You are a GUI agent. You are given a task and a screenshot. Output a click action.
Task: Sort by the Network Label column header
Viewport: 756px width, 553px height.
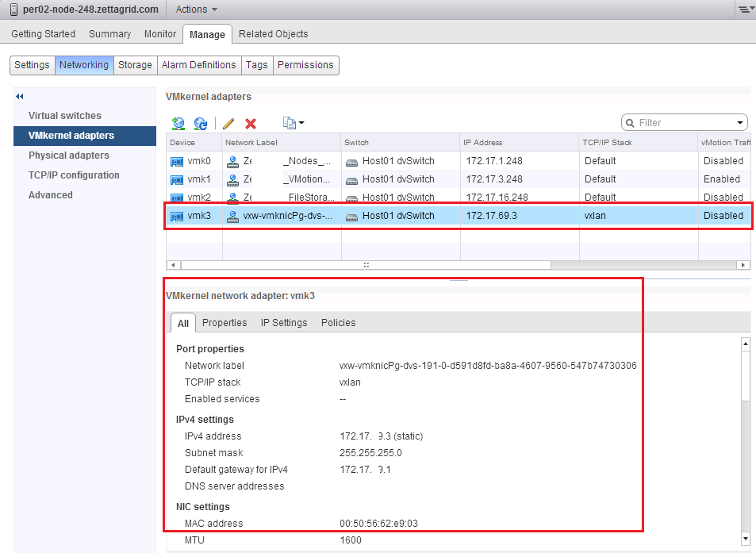282,143
